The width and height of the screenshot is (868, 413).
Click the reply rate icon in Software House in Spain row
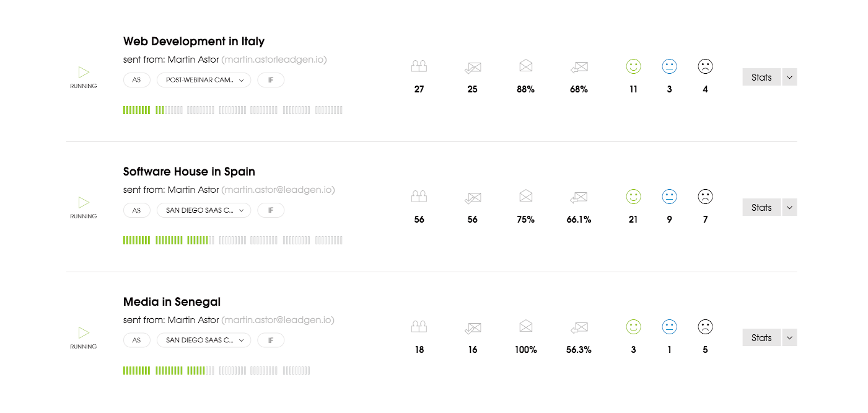tap(579, 197)
